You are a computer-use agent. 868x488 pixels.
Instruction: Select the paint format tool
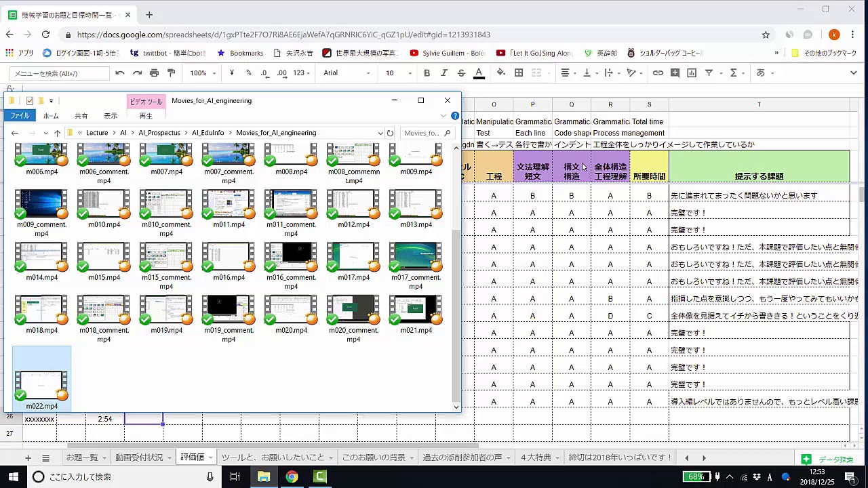[x=171, y=73]
